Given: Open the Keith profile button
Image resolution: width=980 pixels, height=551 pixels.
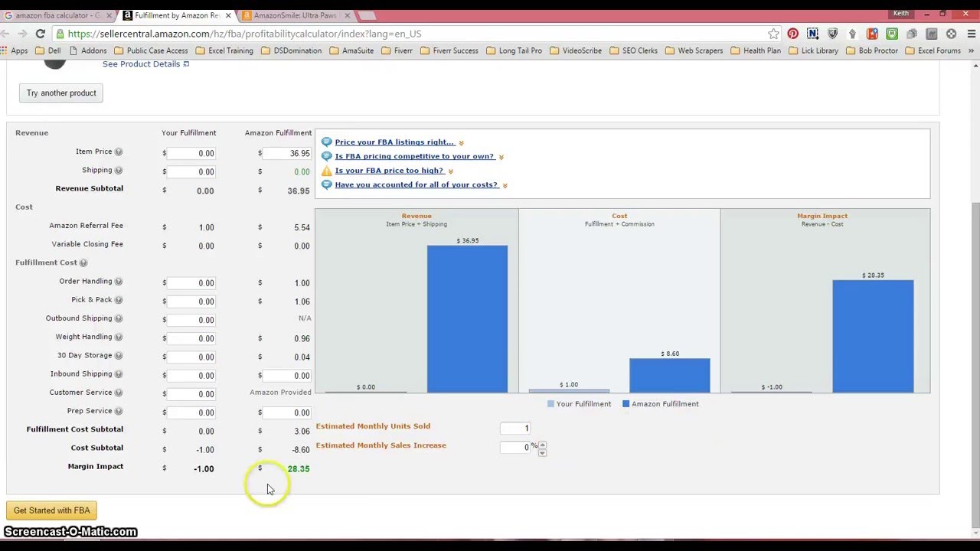Looking at the screenshot, I should point(901,13).
